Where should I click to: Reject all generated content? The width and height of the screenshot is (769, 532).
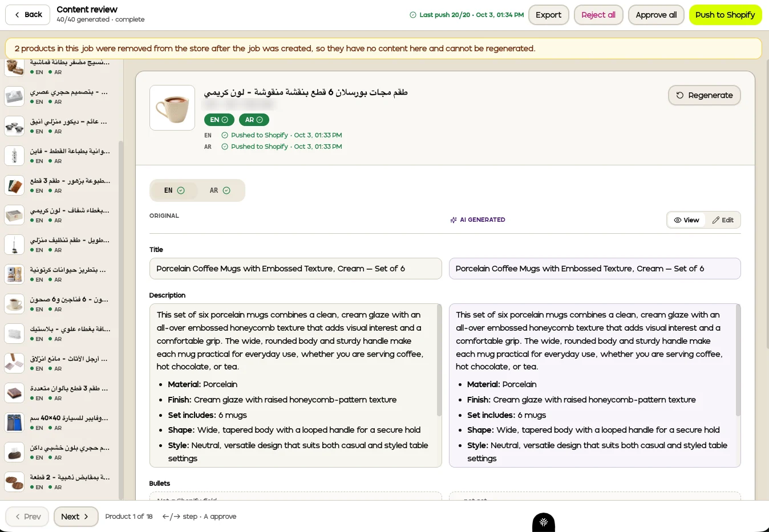(x=598, y=15)
